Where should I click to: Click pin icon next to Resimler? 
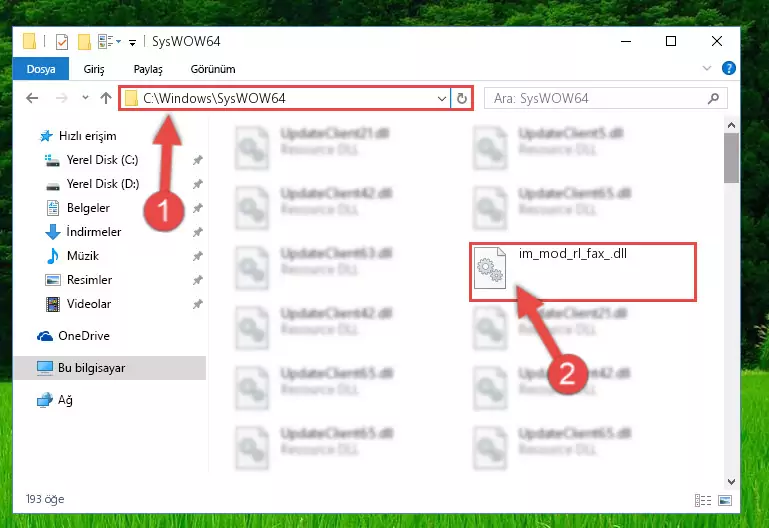(x=198, y=280)
